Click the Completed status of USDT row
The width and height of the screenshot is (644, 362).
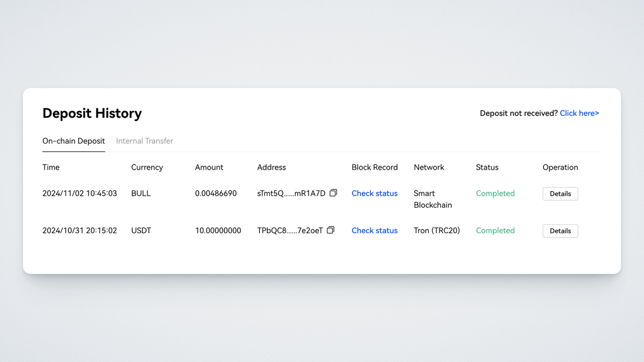point(495,231)
